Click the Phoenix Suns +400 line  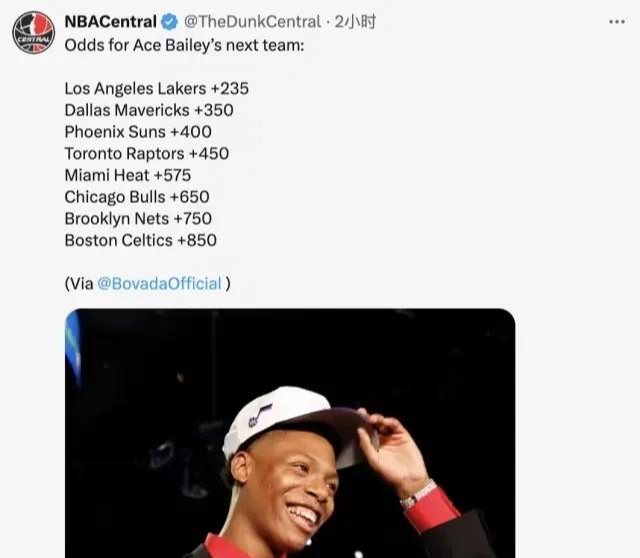pyautogui.click(x=138, y=132)
